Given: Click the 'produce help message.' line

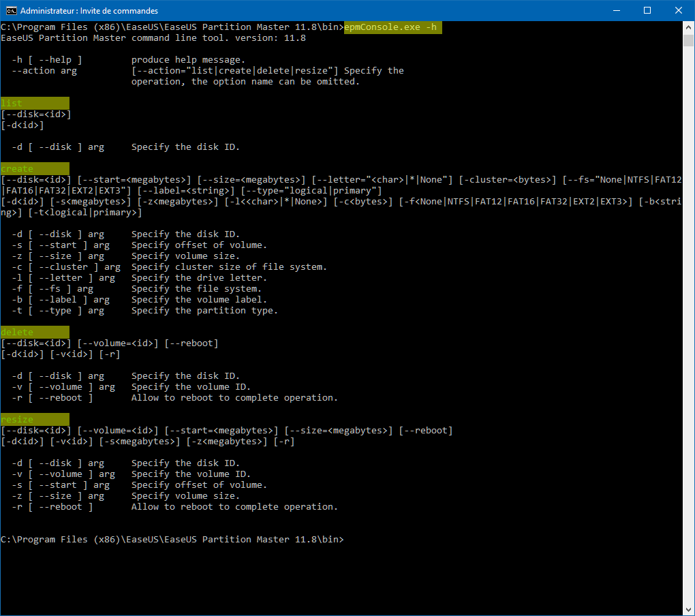Looking at the screenshot, I should 188,60.
